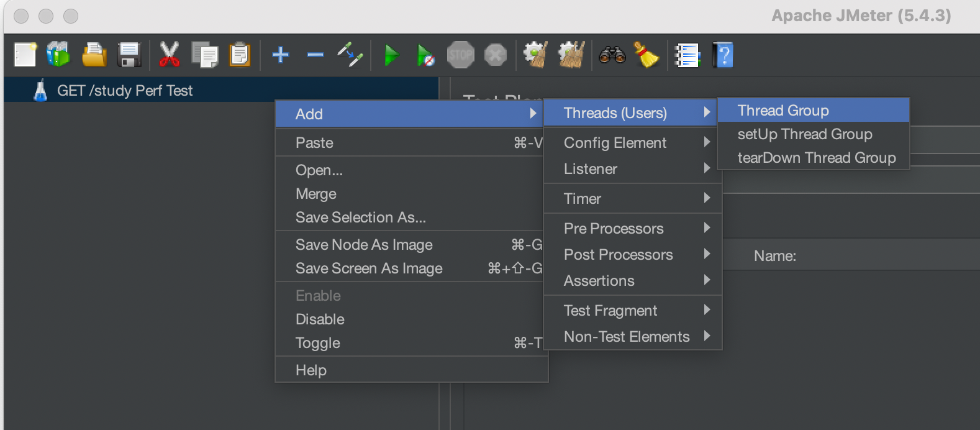Viewport: 980px width, 430px height.
Task: Expand the Threads (Users) submenu
Action: 631,113
